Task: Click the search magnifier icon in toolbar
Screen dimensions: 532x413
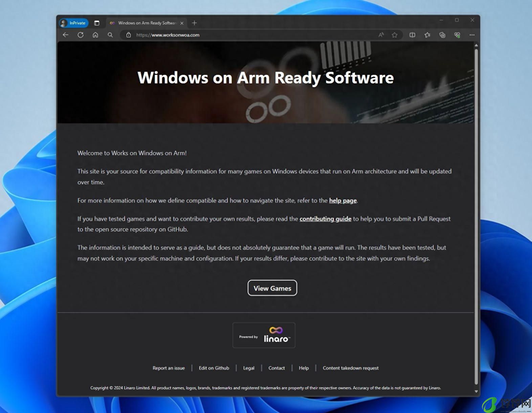Action: 110,35
